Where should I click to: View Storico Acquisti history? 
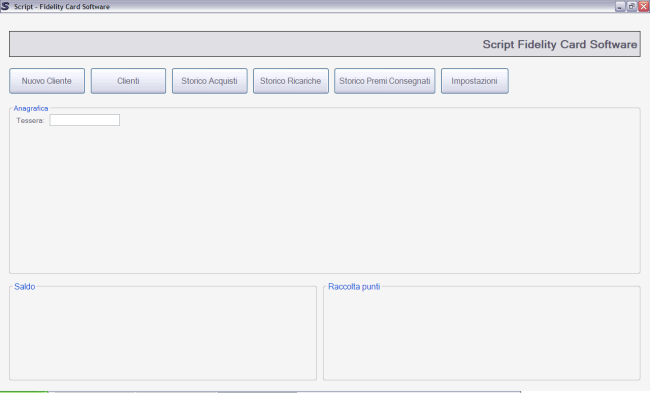[209, 81]
